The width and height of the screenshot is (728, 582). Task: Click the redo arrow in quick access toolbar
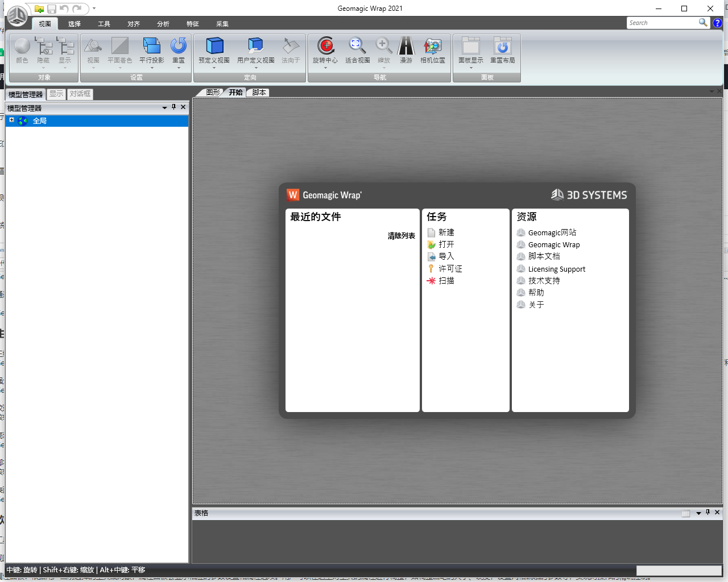pyautogui.click(x=77, y=9)
